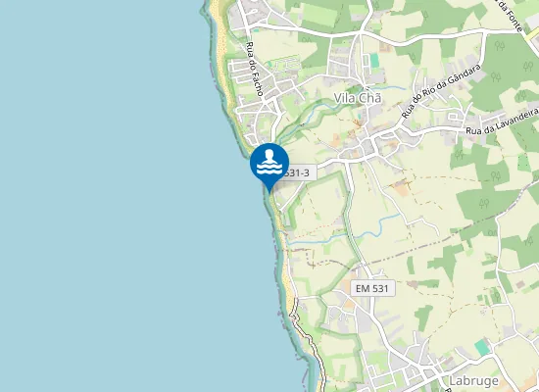539x392 pixels.
Task: Select the Vila Chã place label
Action: click(x=358, y=98)
